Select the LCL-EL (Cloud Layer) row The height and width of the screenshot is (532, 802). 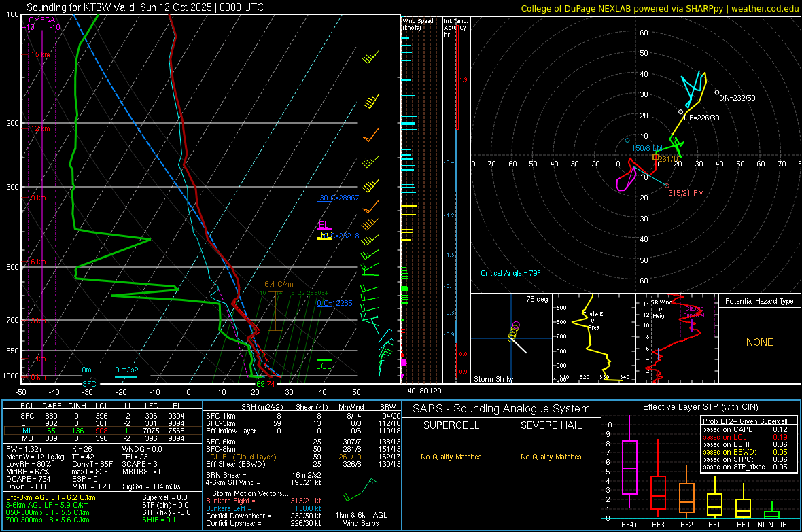tap(303, 457)
